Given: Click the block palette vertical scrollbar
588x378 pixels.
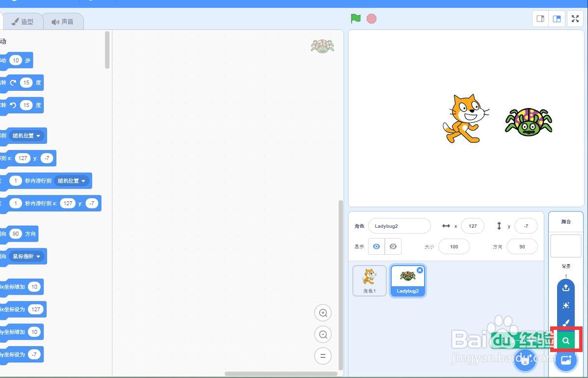Looking at the screenshot, I should [107, 50].
